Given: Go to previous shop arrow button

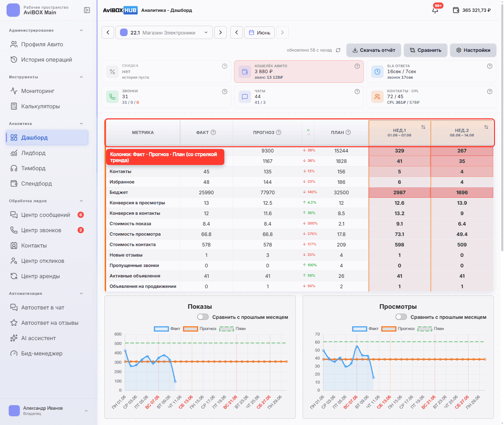Looking at the screenshot, I should (x=108, y=32).
